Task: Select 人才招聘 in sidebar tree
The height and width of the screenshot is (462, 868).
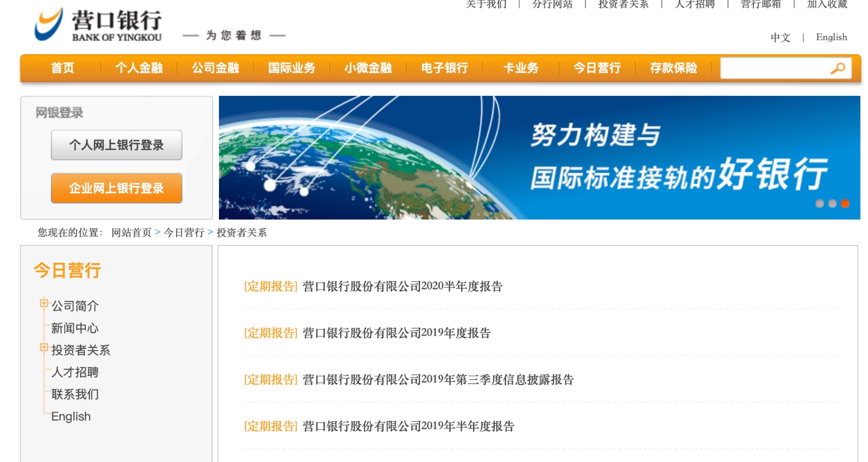Action: click(x=75, y=372)
